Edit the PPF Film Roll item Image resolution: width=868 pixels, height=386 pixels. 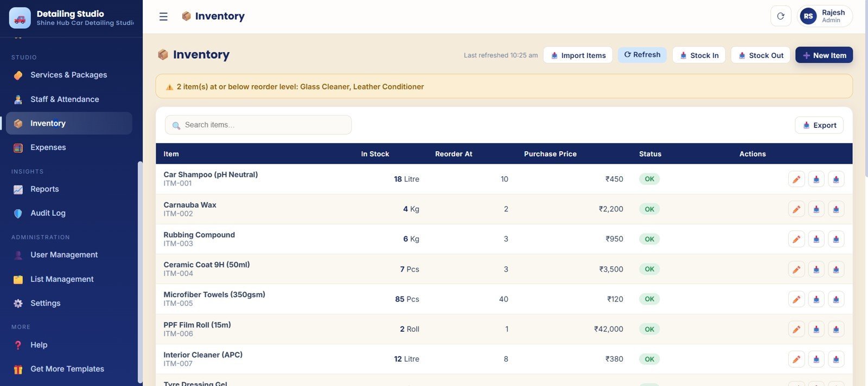click(x=796, y=329)
